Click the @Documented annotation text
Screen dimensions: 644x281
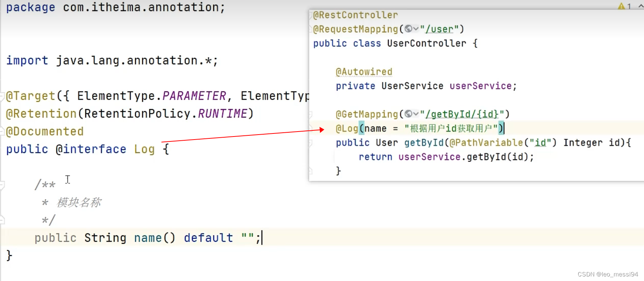pos(45,132)
